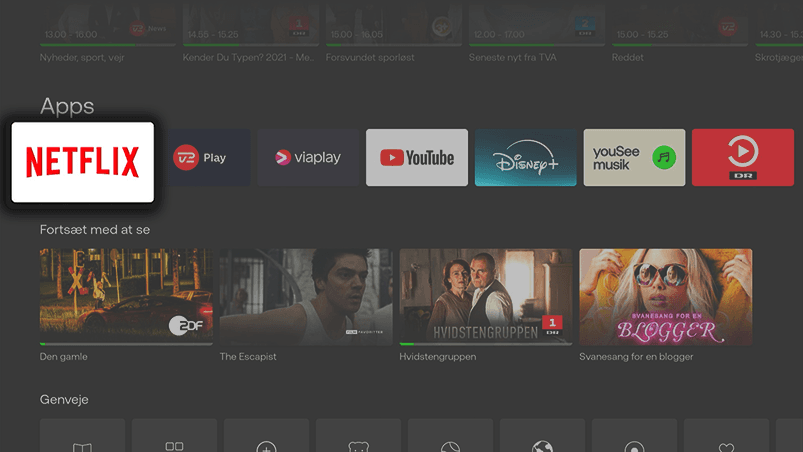Continue watching The Escapist thumbnail

click(306, 296)
